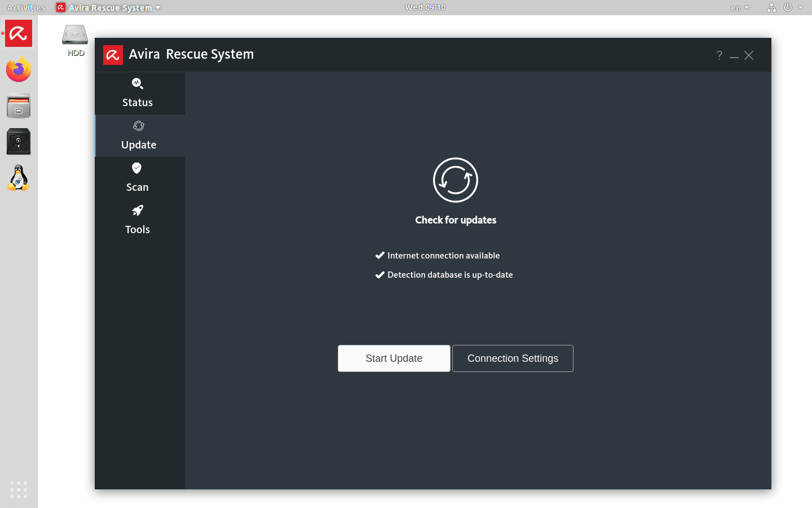Screen dimensions: 812x508
Task: Open Connection Settings
Action: [x=513, y=358]
